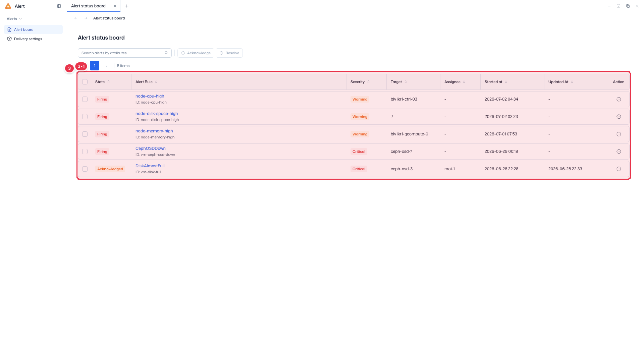The image size is (644, 362).
Task: Open Delivery settings in sidebar
Action: pos(33,39)
